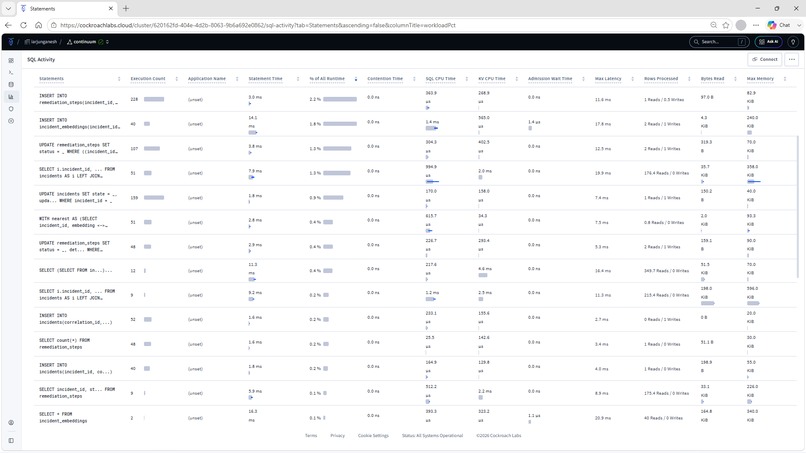Open INSERT INTO incident_embeddings statement
Viewport: 806px width, 453px height.
[x=80, y=123]
